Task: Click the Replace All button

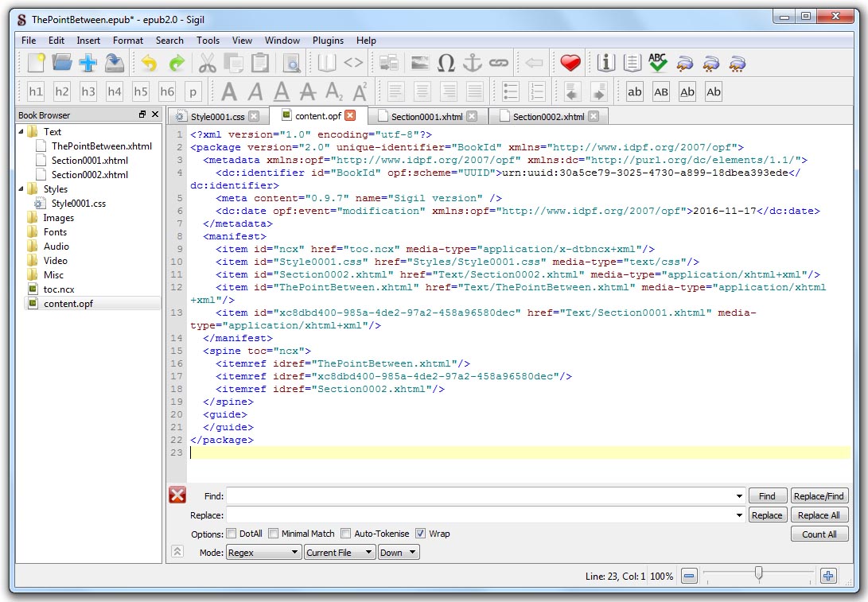Action: pos(819,515)
